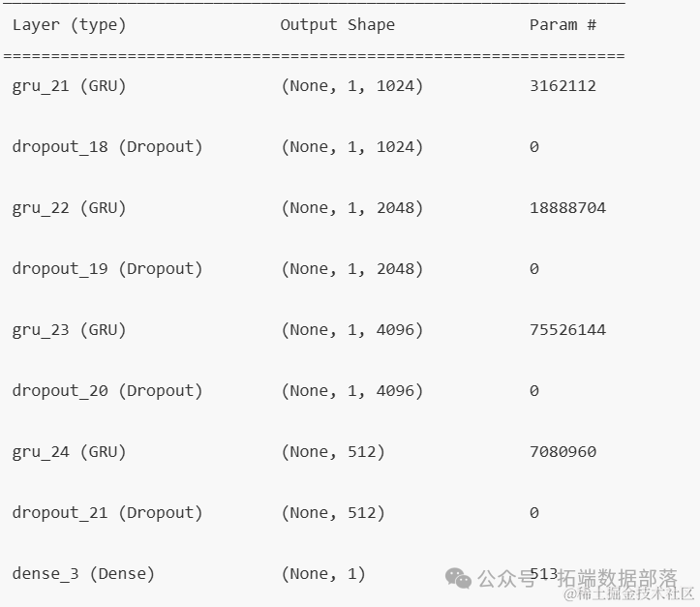Click the Output Shape column header
The width and height of the screenshot is (700, 607).
pos(337,25)
